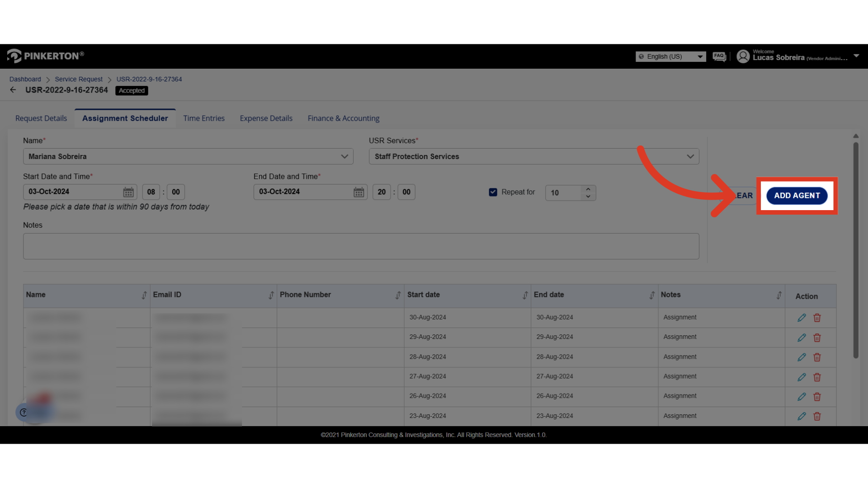The height and width of the screenshot is (488, 868).
Task: Open the End Date calendar picker icon
Action: click(359, 192)
